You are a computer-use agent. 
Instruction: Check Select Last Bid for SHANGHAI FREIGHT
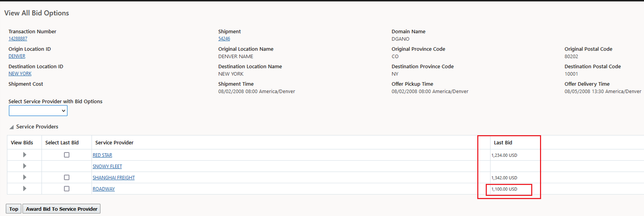pos(67,178)
